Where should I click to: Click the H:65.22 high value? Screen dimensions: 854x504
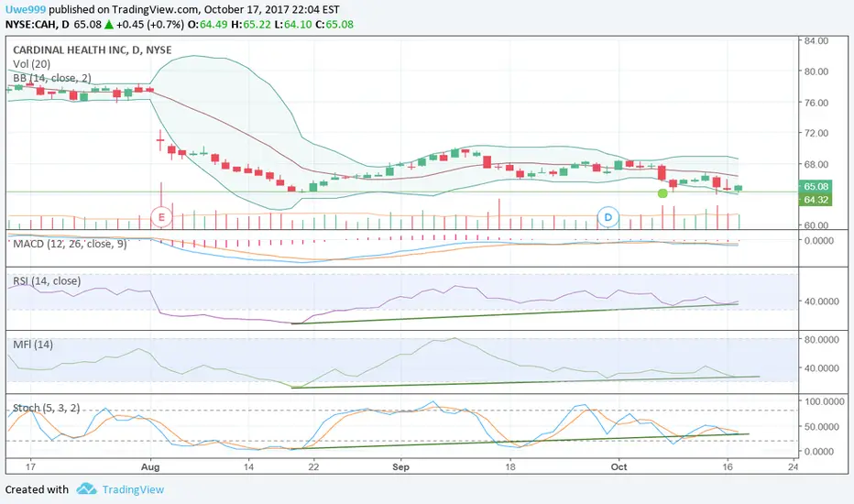coord(250,25)
